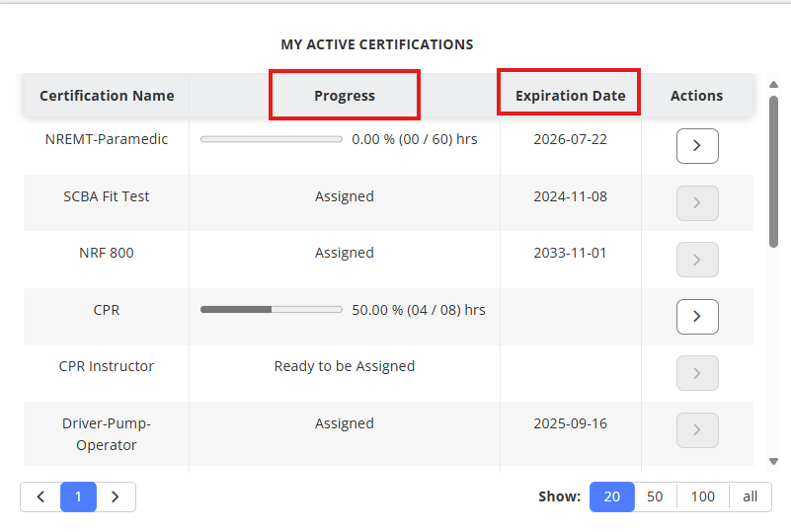Click the table's scroll down arrow
Image resolution: width=791 pixels, height=532 pixels.
coord(773,461)
